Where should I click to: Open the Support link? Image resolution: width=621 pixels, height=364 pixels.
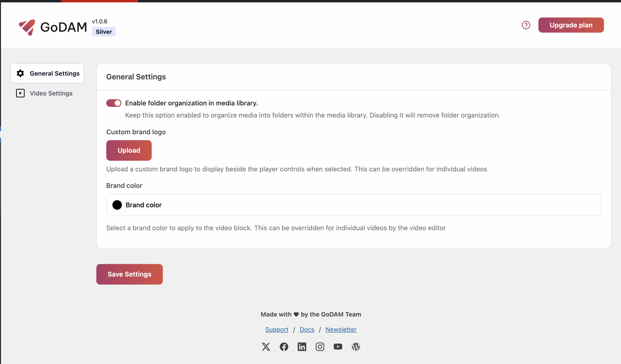(277, 329)
